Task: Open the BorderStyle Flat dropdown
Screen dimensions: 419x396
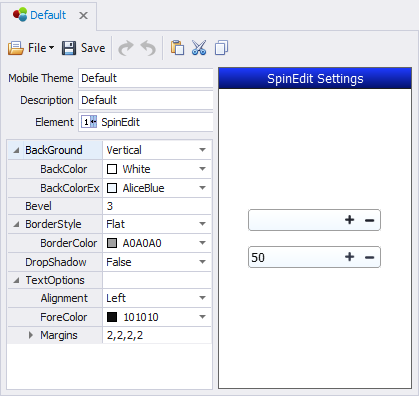Action: [x=202, y=224]
